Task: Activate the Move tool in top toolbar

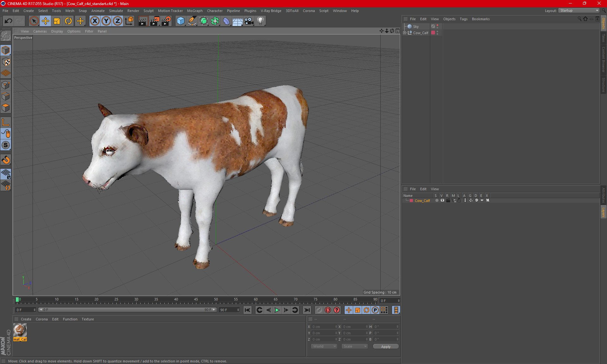Action: point(46,21)
